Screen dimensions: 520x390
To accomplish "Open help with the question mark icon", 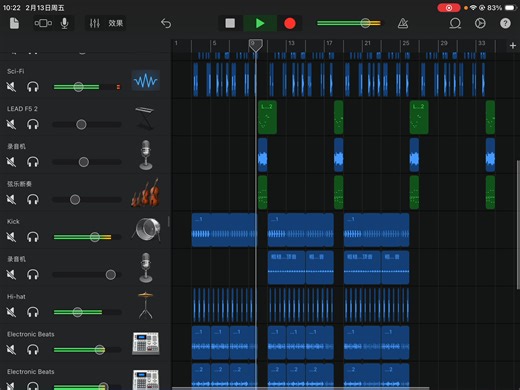I will coord(505,23).
